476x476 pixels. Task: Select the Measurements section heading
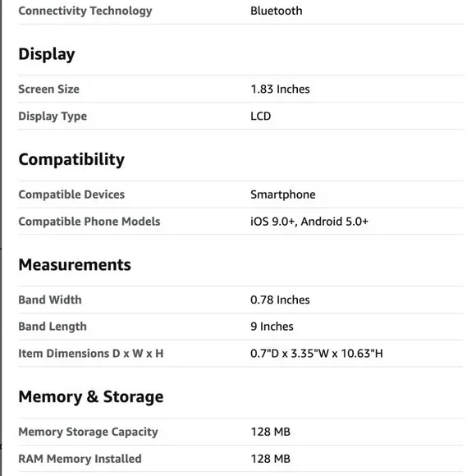pyautogui.click(x=75, y=265)
